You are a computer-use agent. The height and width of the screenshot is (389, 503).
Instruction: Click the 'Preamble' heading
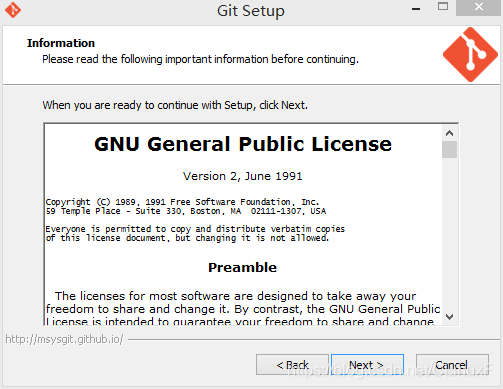[242, 267]
